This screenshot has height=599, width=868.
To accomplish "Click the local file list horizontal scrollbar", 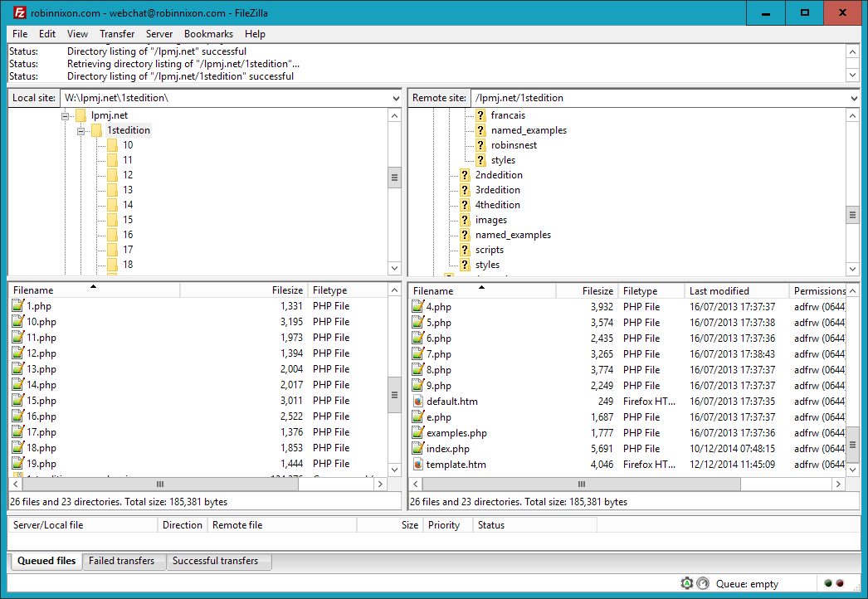I will click(x=159, y=484).
